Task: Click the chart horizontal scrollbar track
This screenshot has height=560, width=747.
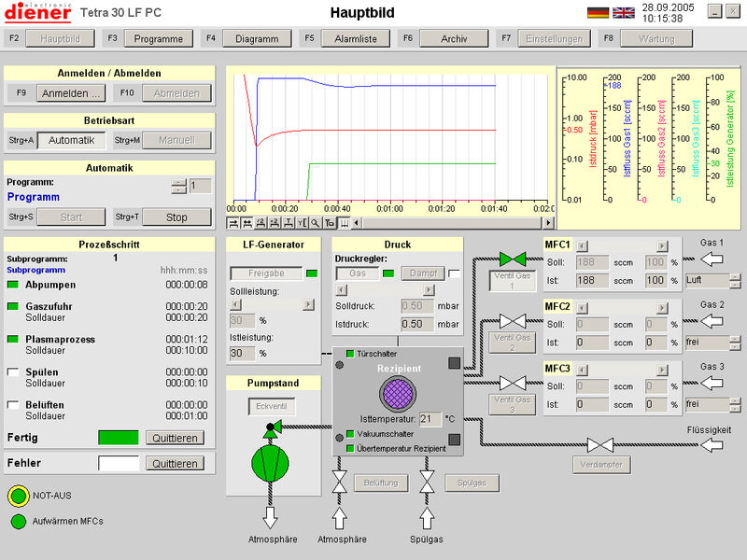Action: [x=452, y=223]
